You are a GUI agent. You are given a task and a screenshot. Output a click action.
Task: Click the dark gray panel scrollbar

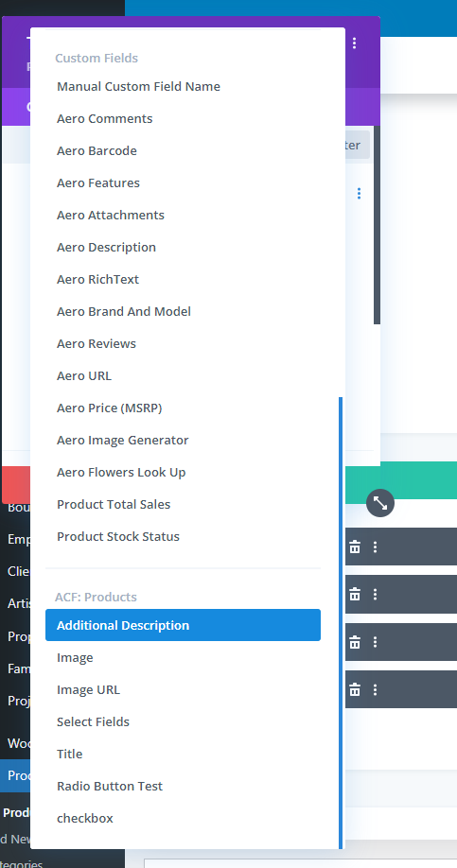378,225
